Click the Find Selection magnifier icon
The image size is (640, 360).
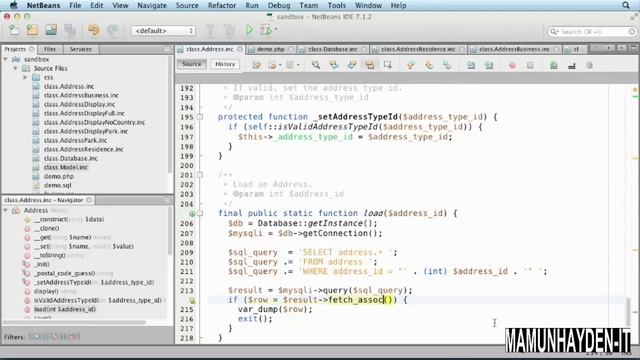[x=316, y=65]
